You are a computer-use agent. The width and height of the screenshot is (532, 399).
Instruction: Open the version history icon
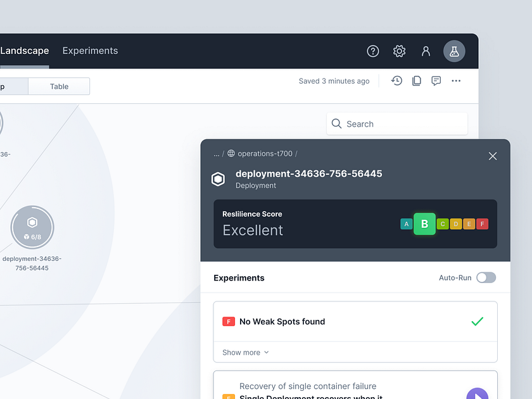click(x=396, y=80)
